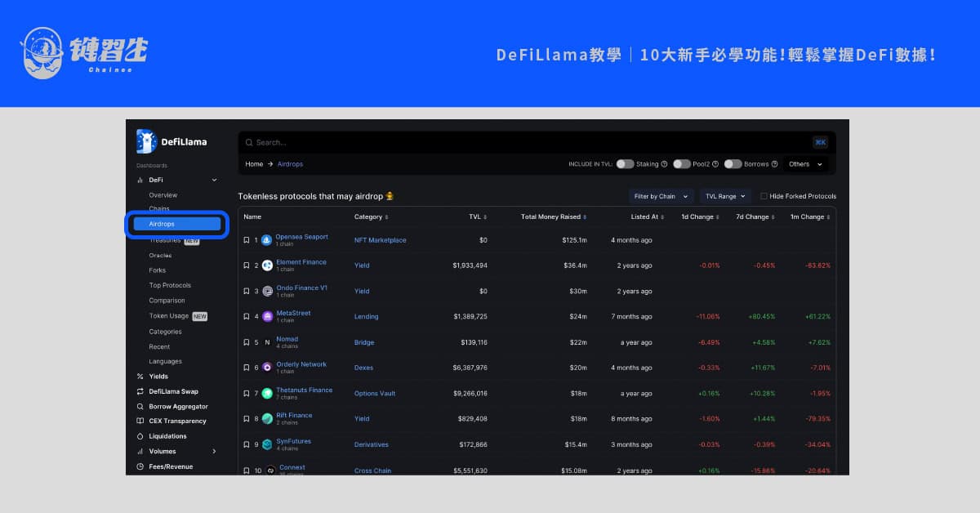
Task: Sort by the Listed At column
Action: tap(648, 217)
